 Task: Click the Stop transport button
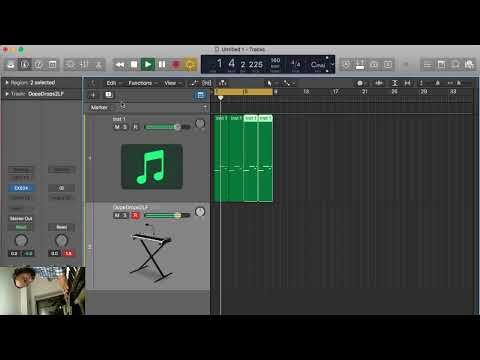(x=134, y=64)
